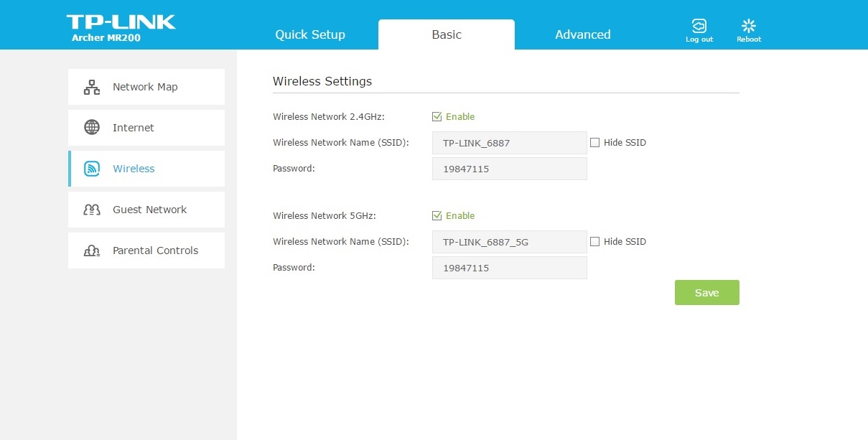Viewport: 868px width, 440px height.
Task: Click the Parental Controls icon
Action: (x=92, y=251)
